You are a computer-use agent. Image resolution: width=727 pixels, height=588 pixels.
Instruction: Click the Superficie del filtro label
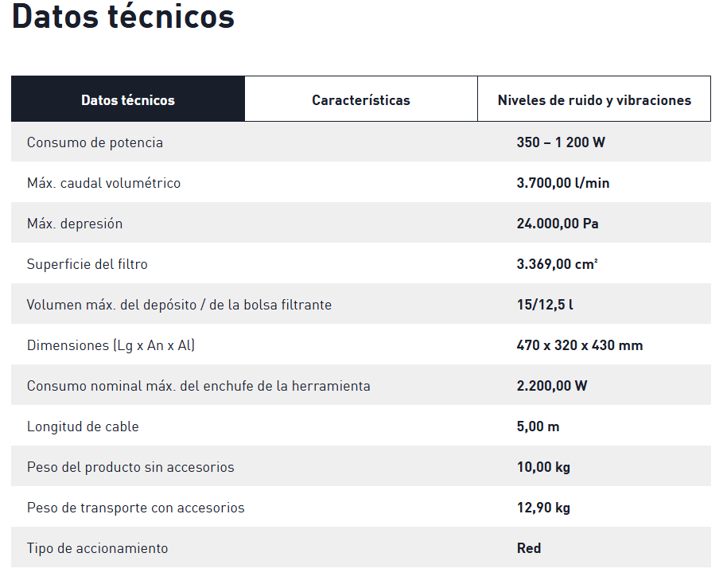(x=87, y=264)
